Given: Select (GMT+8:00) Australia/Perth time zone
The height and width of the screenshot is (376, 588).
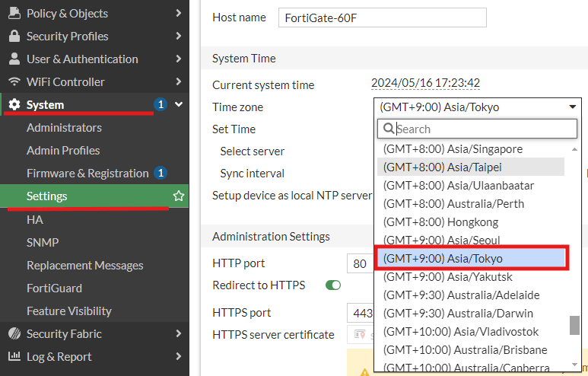Looking at the screenshot, I should 471,204.
